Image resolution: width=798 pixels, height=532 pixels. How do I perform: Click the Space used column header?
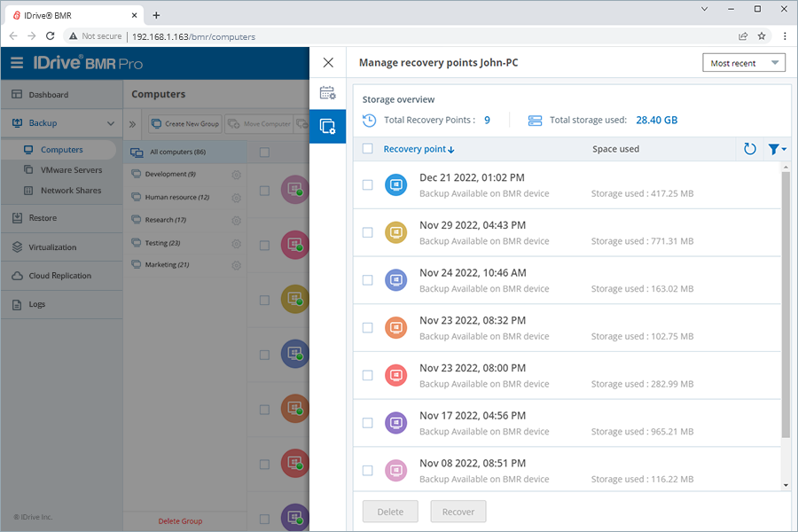pyautogui.click(x=615, y=149)
